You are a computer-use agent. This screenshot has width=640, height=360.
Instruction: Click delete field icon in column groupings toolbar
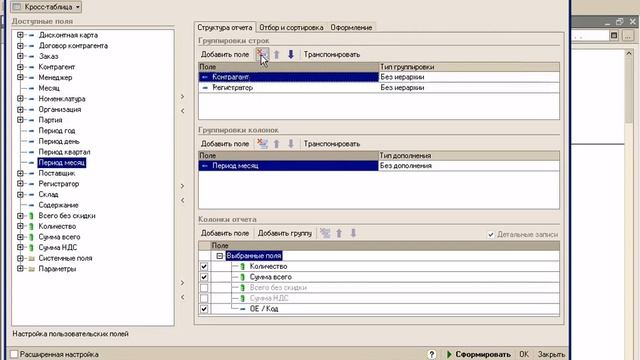pyautogui.click(x=262, y=144)
